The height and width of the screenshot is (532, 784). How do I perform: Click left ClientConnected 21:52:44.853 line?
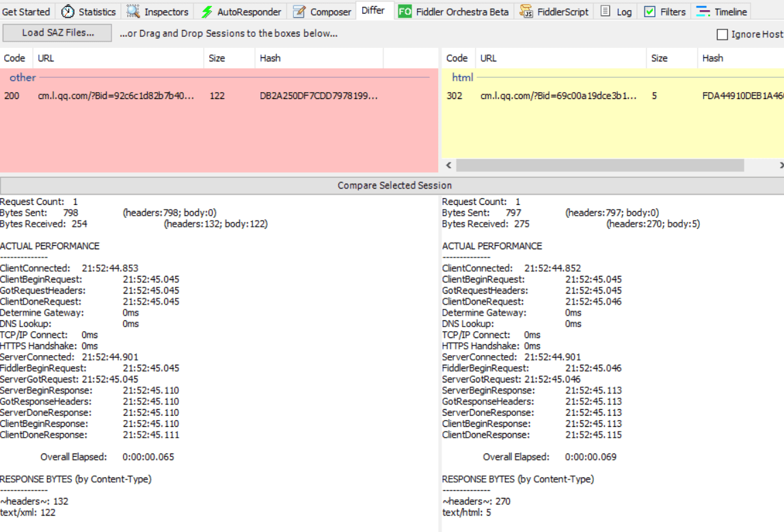click(x=69, y=268)
